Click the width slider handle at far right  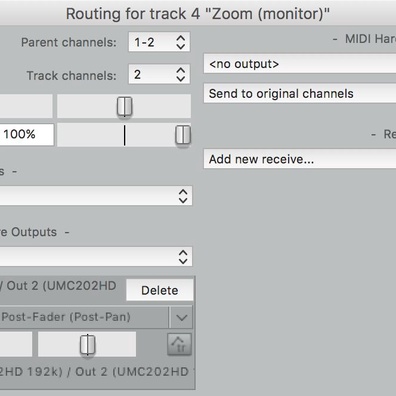click(183, 135)
